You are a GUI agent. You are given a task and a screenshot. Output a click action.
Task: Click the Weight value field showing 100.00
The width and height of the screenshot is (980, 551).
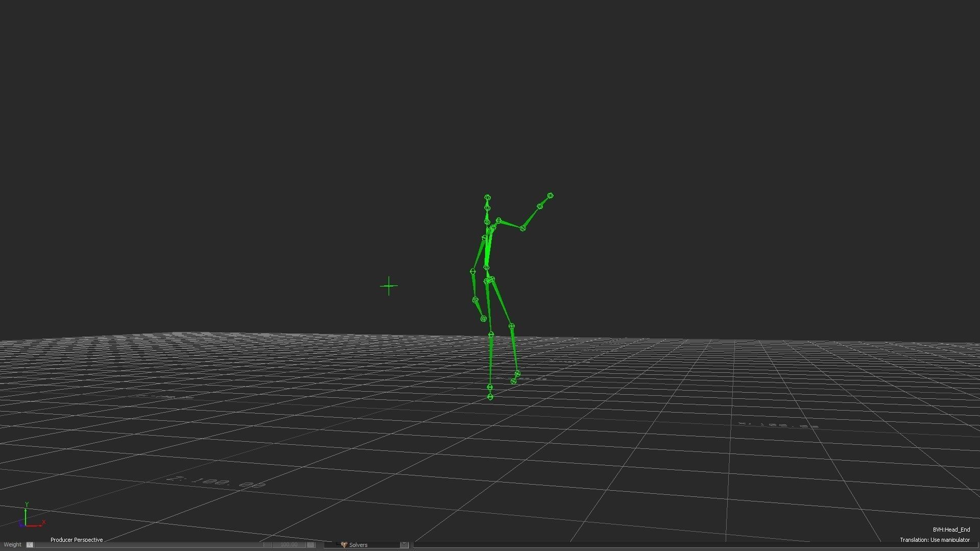[x=289, y=545]
